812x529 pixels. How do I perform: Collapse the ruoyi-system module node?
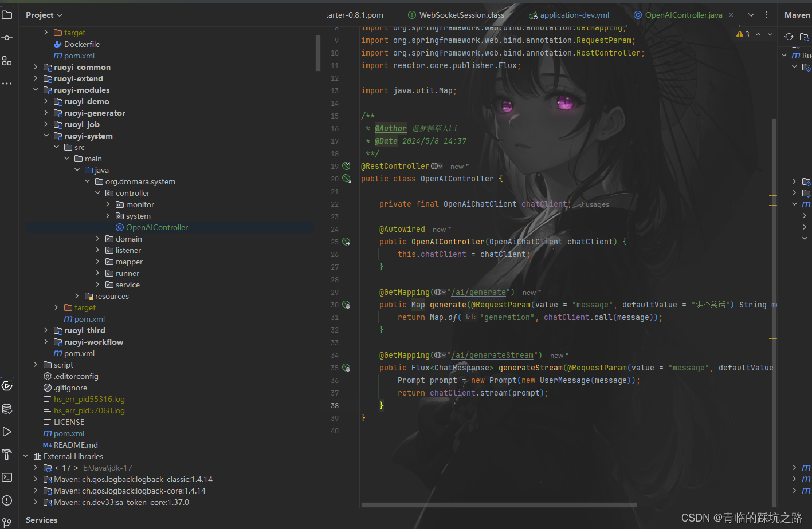[46, 136]
